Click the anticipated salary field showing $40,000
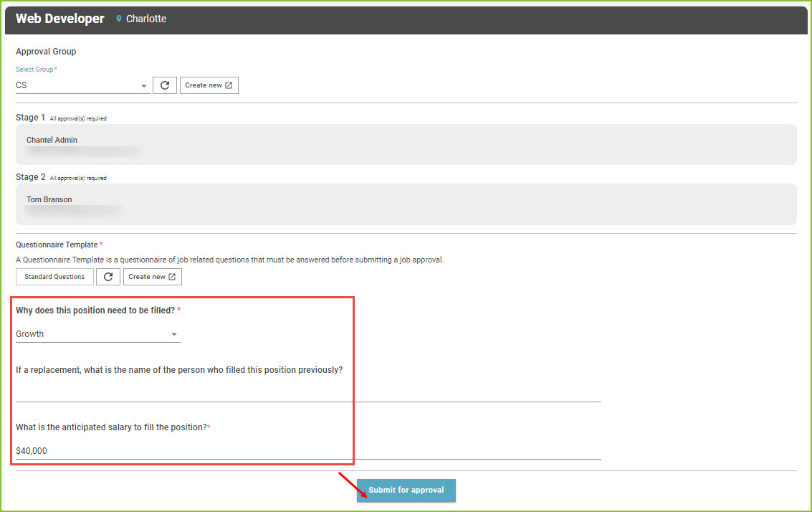This screenshot has height=512, width=812. pyautogui.click(x=308, y=451)
